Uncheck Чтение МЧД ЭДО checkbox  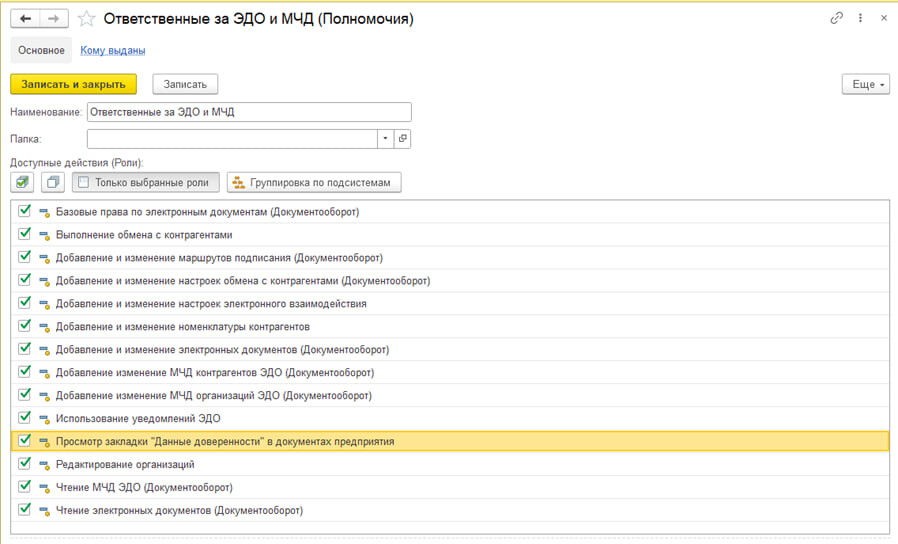coord(24,486)
